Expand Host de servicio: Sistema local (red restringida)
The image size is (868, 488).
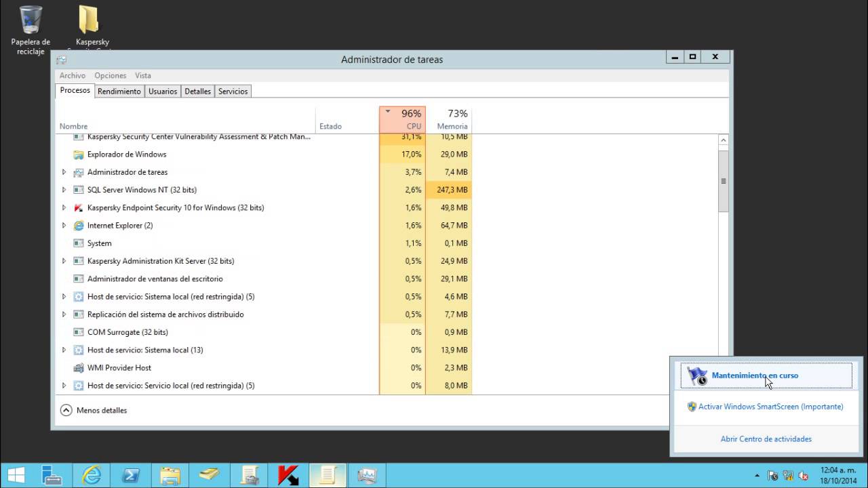pyautogui.click(x=64, y=296)
